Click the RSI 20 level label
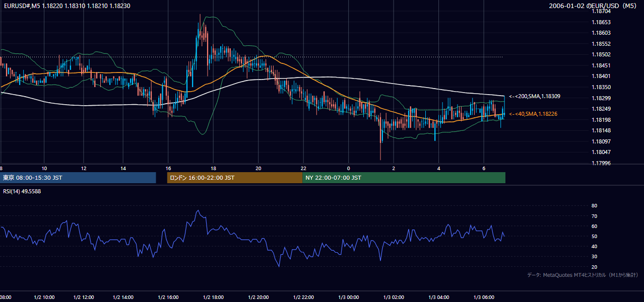The height and width of the screenshot is (302, 644). pyautogui.click(x=594, y=267)
